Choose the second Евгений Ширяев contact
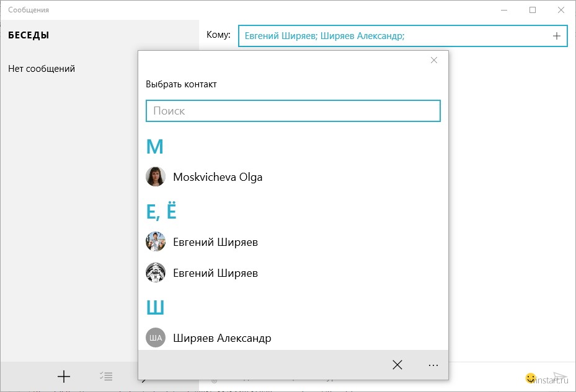 (x=215, y=273)
